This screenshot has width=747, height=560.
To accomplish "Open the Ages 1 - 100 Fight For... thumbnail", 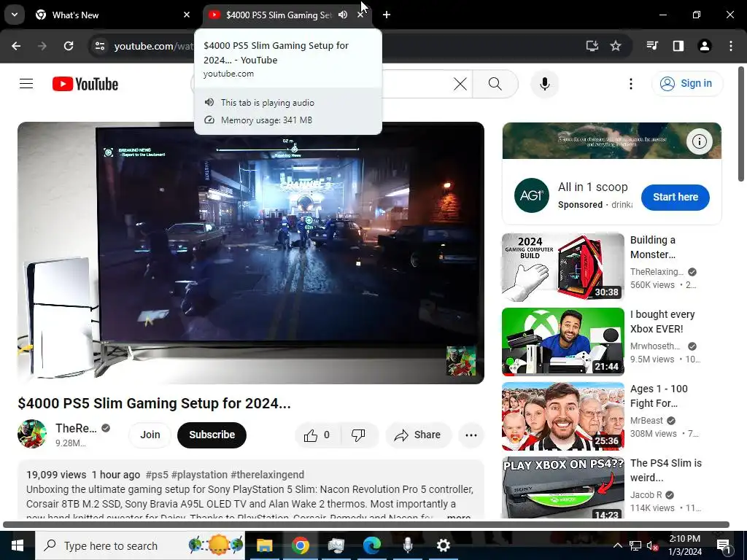I will [x=562, y=416].
